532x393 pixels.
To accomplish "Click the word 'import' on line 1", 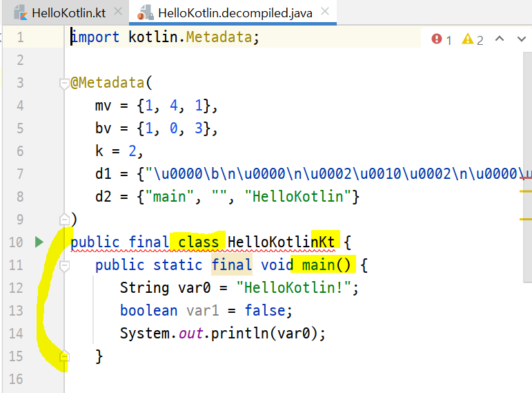I will point(95,37).
